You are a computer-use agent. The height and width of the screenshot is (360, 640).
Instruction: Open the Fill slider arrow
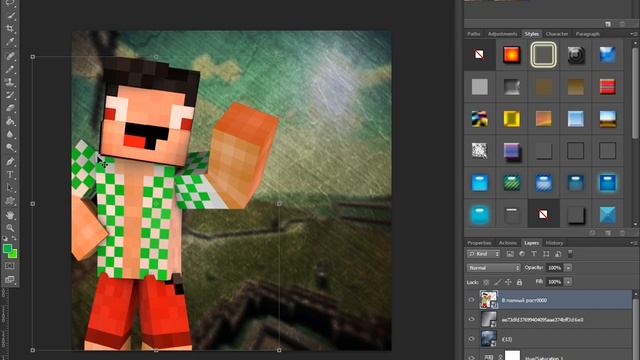pos(568,282)
